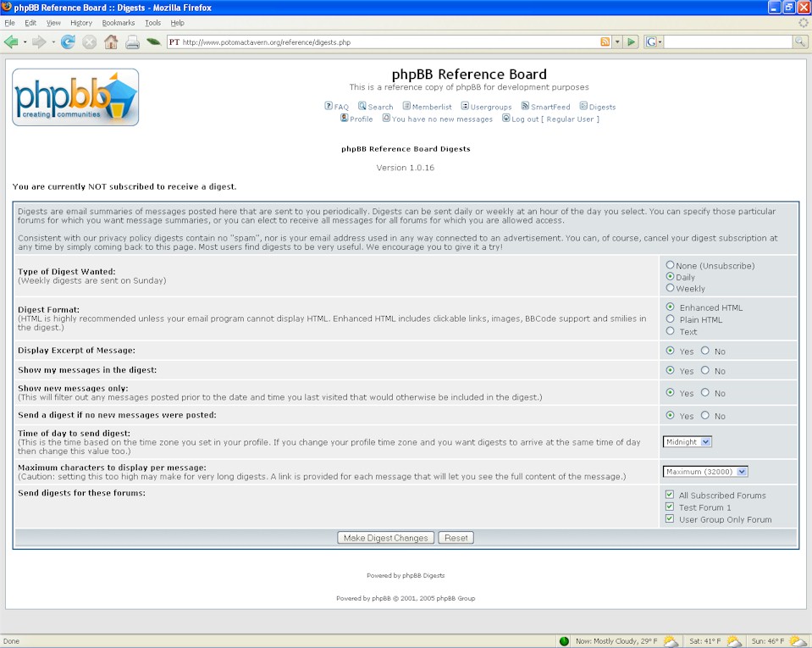Click the Forward arrow button

coord(39,42)
